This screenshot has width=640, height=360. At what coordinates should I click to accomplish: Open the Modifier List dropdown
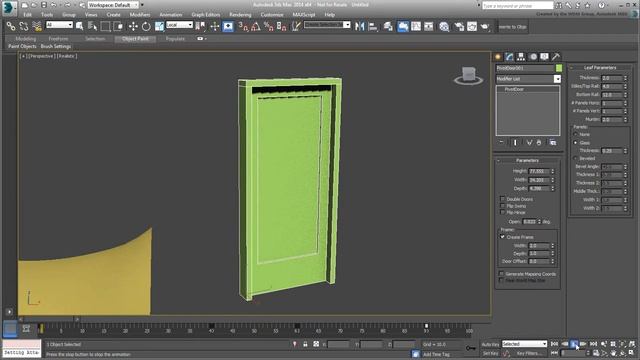click(557, 79)
